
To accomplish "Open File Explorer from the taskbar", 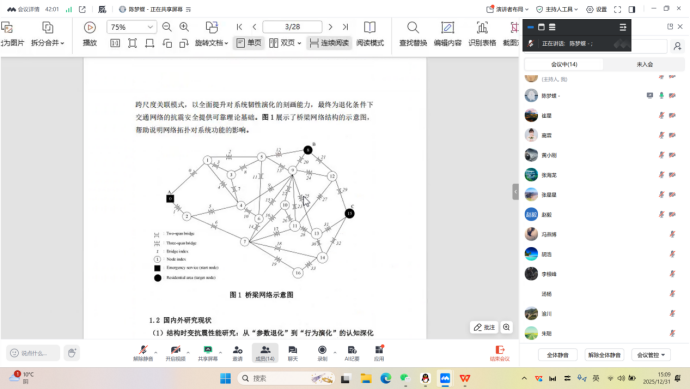I will pos(366,378).
